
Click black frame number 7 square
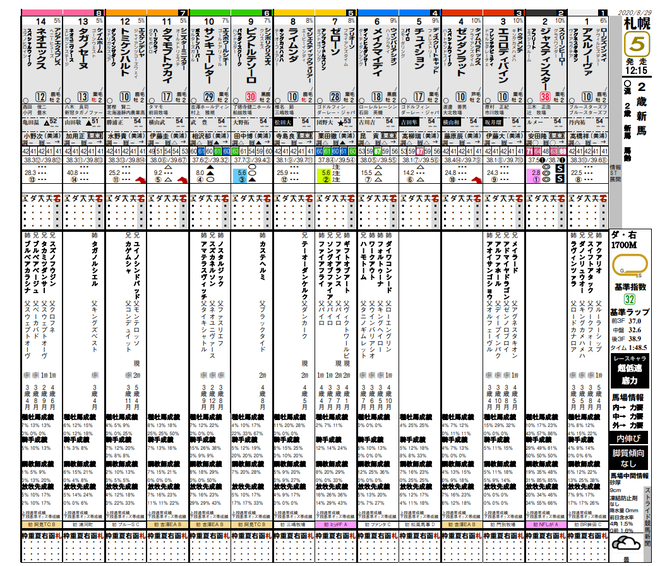coord(183,13)
